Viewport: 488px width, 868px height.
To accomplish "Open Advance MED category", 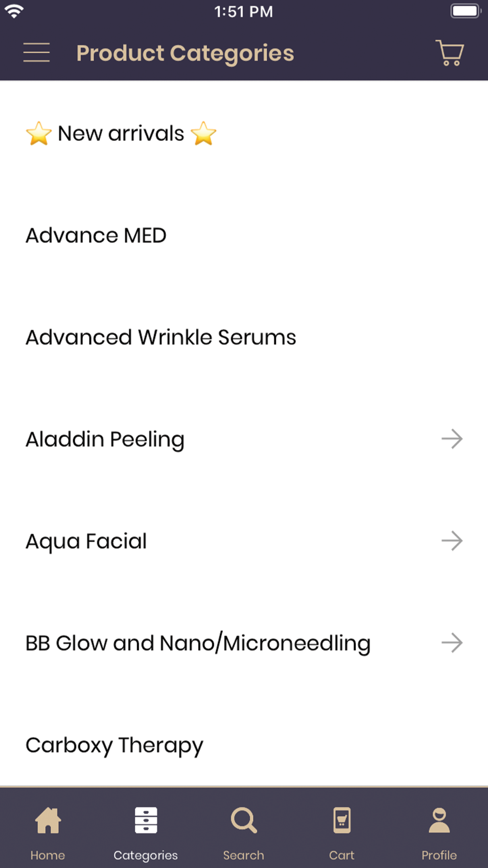I will click(x=244, y=235).
